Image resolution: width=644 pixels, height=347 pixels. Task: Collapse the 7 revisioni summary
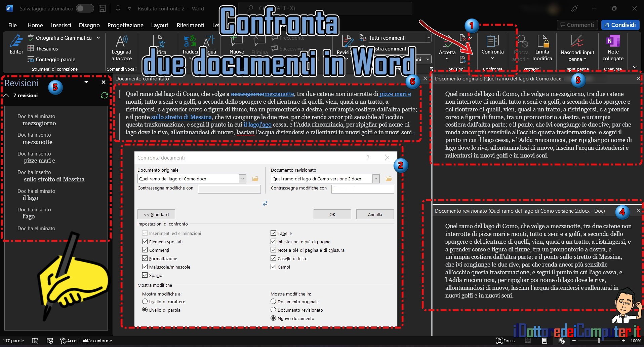6,96
